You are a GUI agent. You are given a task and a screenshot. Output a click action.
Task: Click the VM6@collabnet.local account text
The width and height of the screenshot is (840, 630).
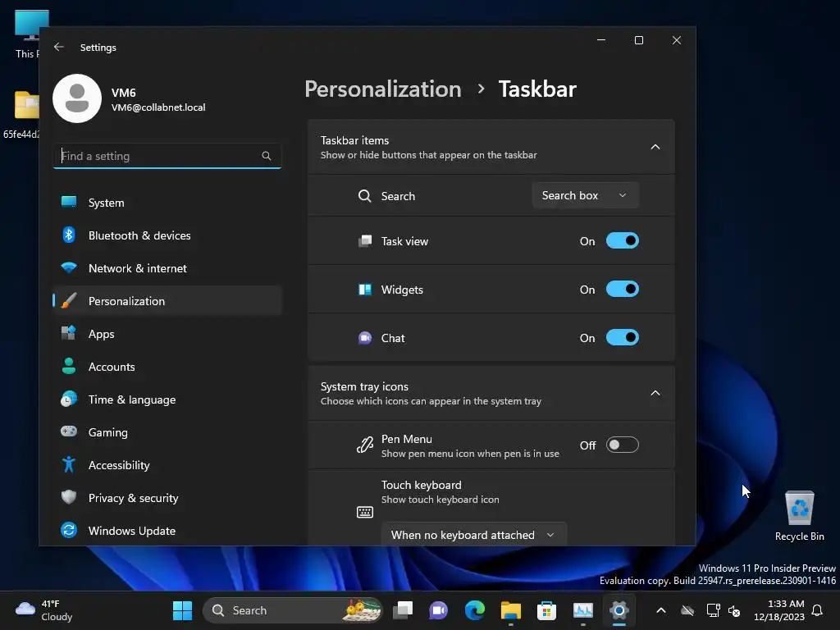(158, 107)
